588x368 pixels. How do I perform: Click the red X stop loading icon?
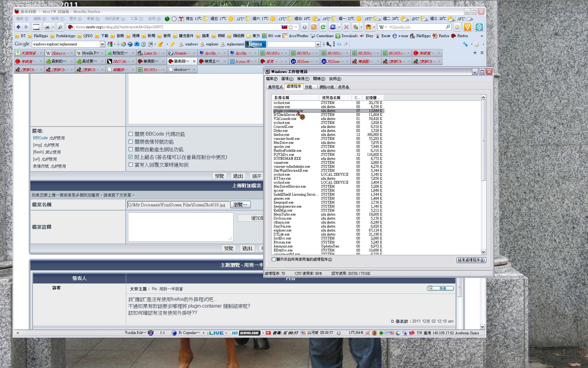point(346,27)
